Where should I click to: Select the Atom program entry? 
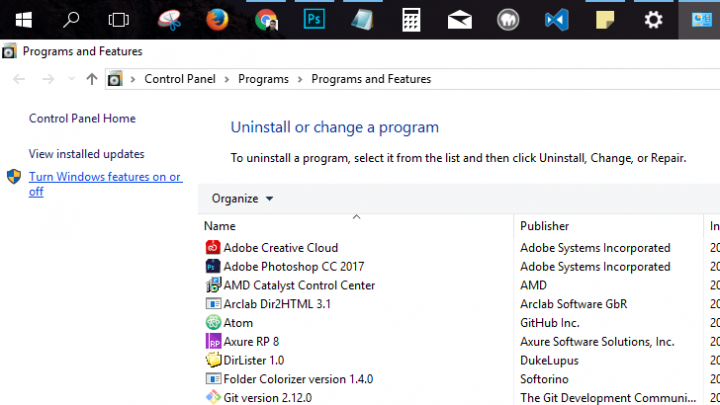[x=238, y=323]
